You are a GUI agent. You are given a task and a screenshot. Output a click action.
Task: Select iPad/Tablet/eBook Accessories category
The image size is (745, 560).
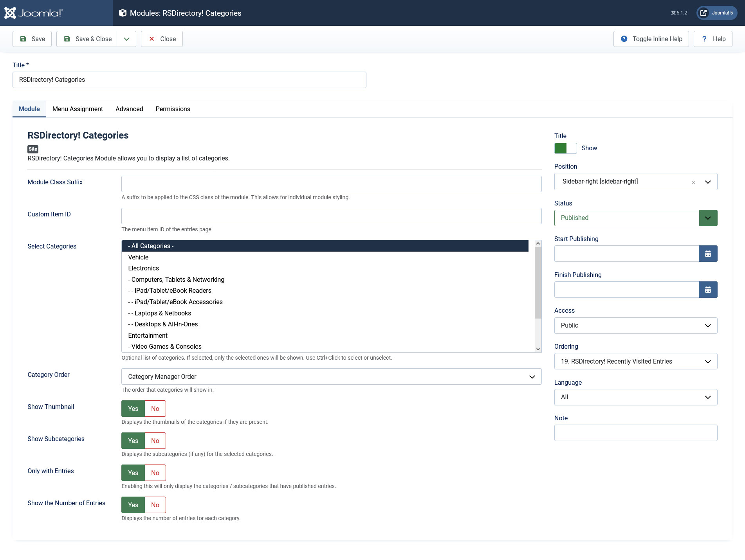coord(325,302)
